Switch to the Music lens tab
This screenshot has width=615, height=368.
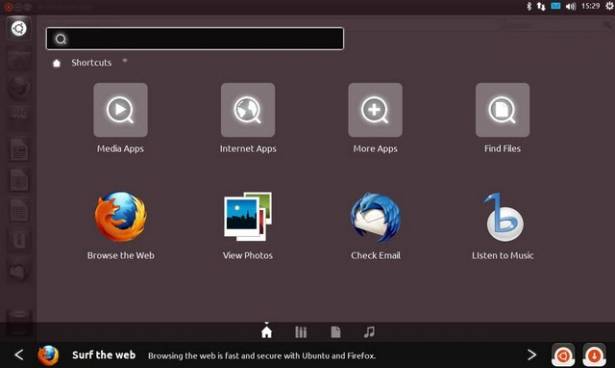[x=369, y=332]
